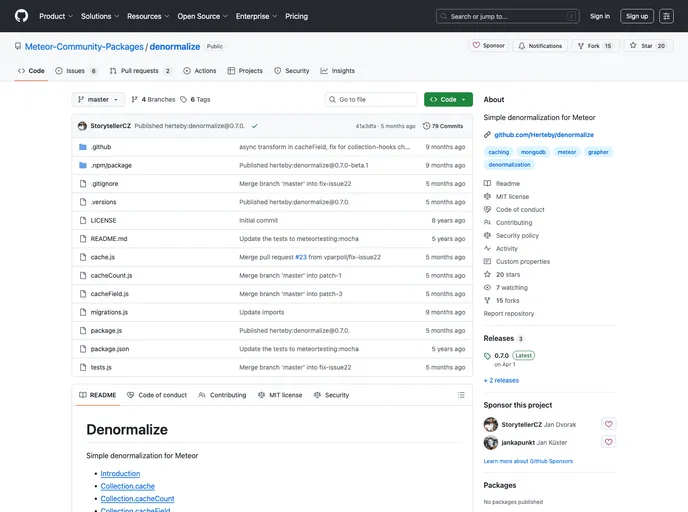Screen dimensions: 688x512
Task: Sponsor jankapunkt with heart button
Action: click(609, 442)
